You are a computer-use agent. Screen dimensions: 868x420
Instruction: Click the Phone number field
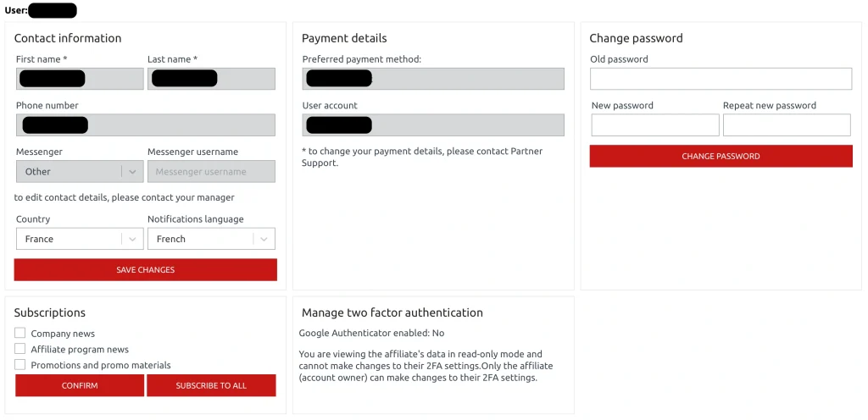pos(146,124)
